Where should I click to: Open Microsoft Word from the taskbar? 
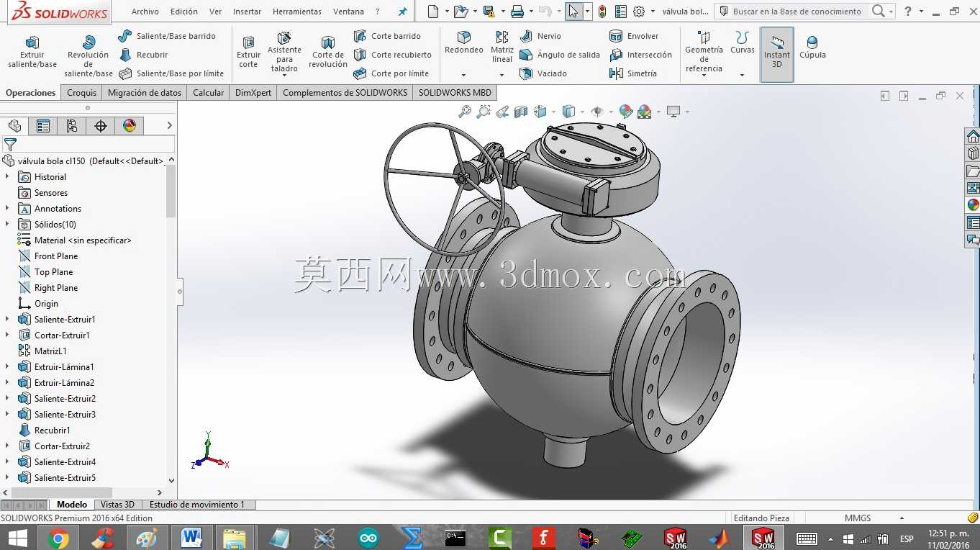pyautogui.click(x=191, y=537)
